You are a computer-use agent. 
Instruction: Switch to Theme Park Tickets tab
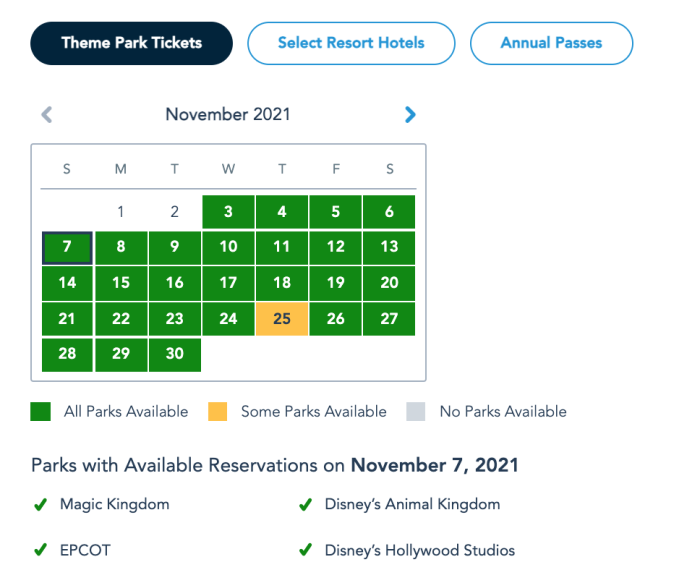click(131, 43)
